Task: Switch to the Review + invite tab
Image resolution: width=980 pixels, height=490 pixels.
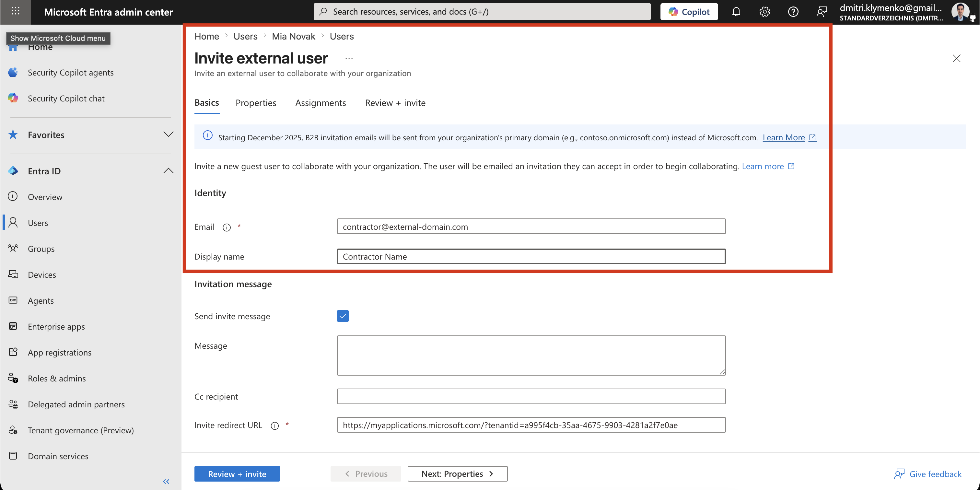Action: 395,103
